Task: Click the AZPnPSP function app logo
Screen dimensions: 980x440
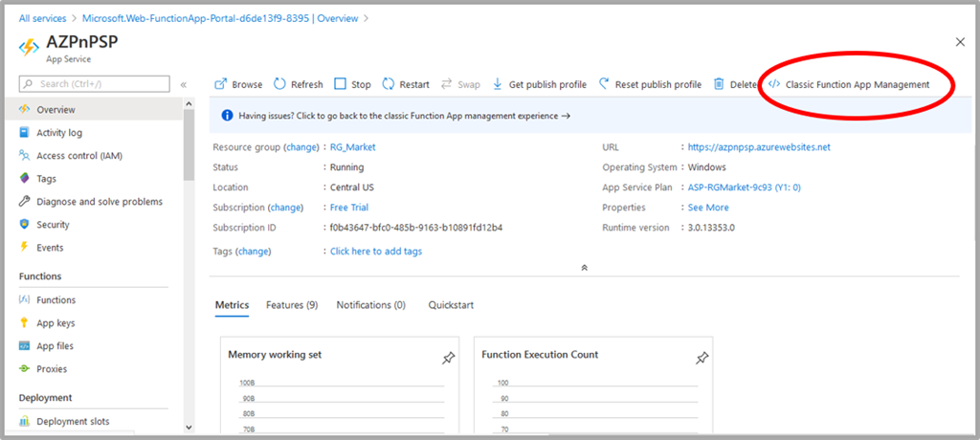Action: tap(29, 48)
